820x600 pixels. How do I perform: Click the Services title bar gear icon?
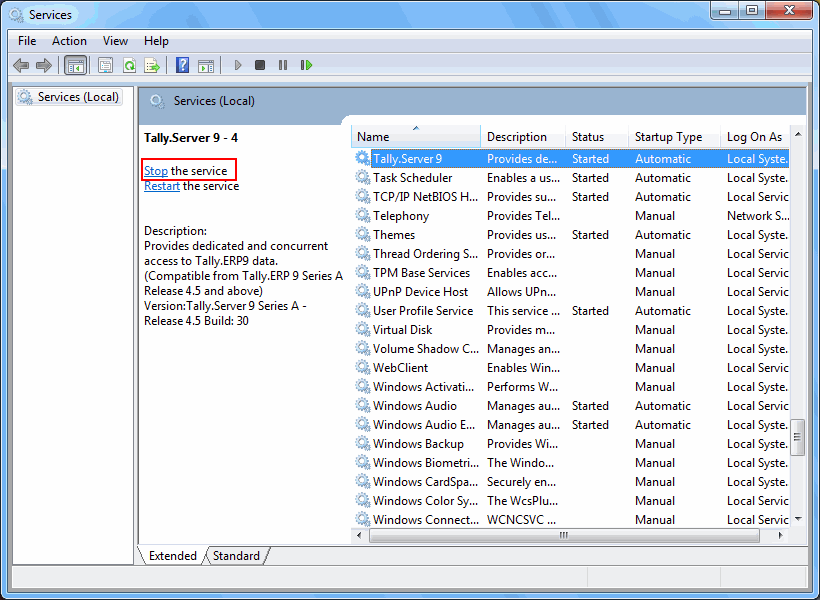coord(16,15)
